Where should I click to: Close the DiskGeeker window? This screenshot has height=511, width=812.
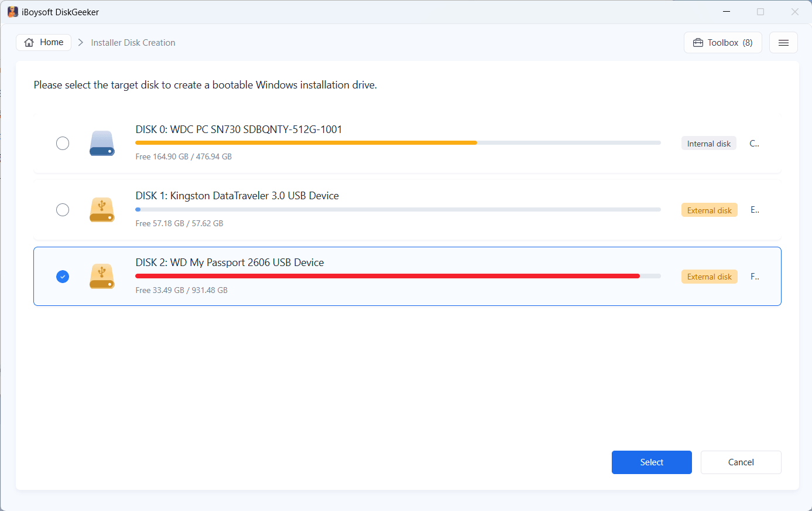pyautogui.click(x=795, y=12)
